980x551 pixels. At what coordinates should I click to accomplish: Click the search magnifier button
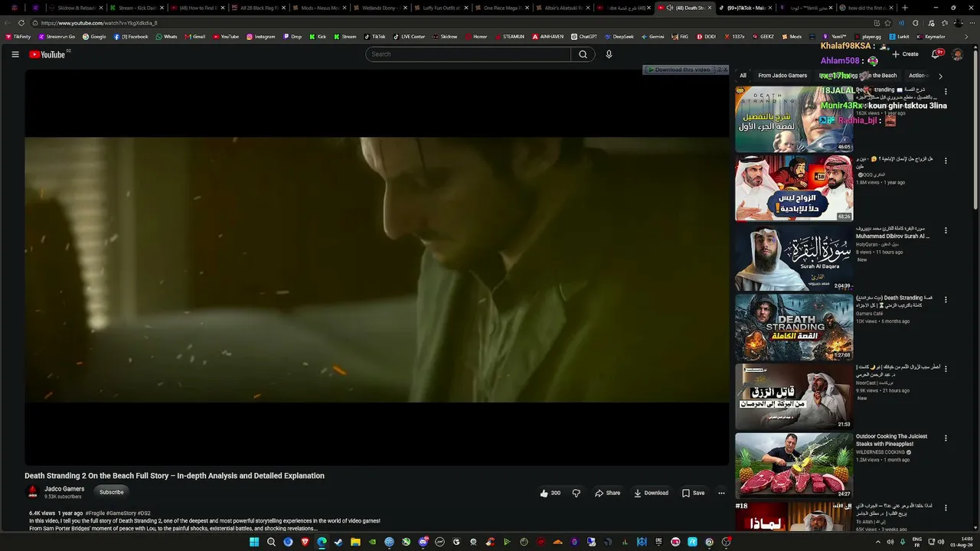[583, 54]
